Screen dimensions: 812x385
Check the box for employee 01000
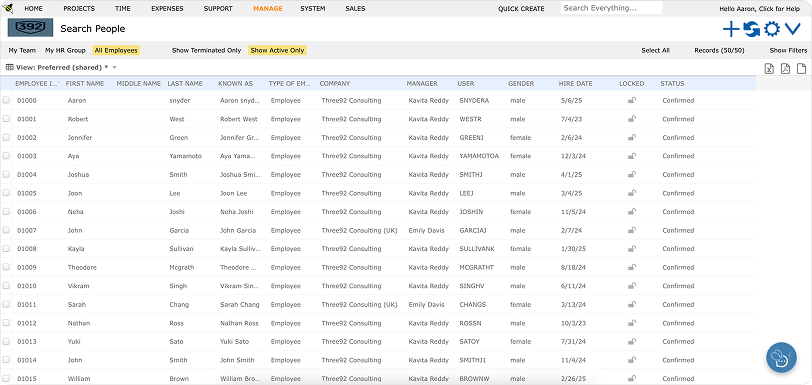coord(6,101)
